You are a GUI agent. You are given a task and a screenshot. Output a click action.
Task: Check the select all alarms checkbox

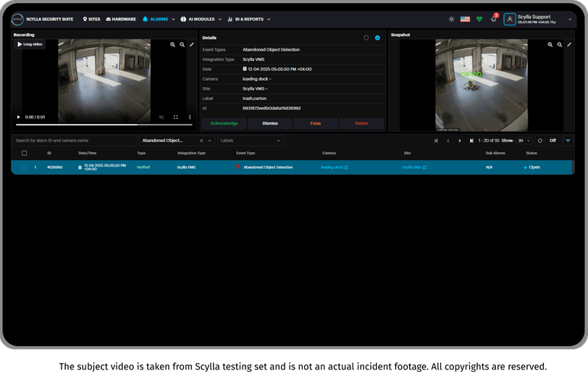[x=25, y=153]
